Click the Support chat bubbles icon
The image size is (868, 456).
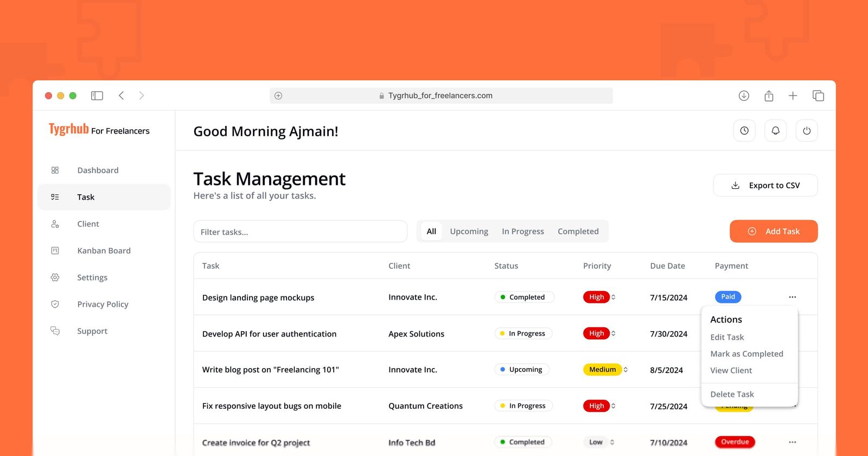(55, 331)
